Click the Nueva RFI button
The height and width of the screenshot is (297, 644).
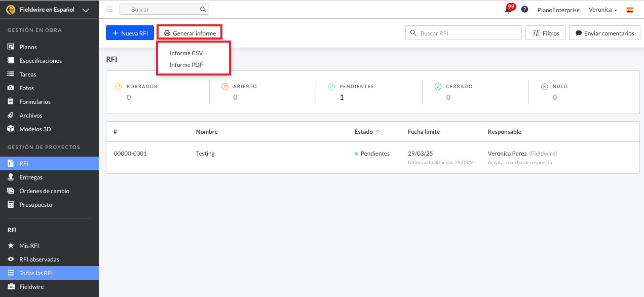pyautogui.click(x=130, y=33)
